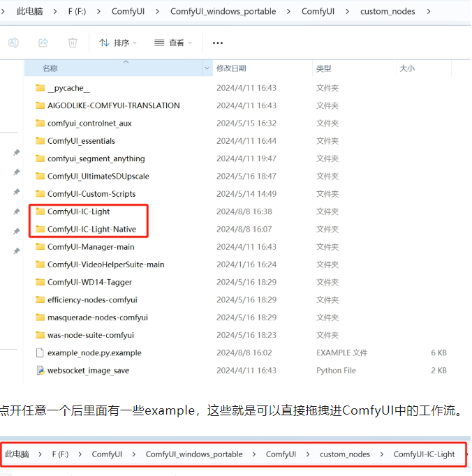Select the comfyui_controlnet_aux folder icon
This screenshot has width=472, height=476.
point(40,123)
